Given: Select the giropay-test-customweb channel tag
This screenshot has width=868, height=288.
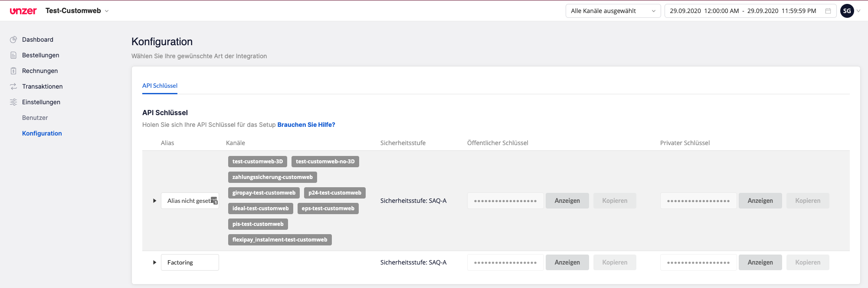Looking at the screenshot, I should pos(264,193).
